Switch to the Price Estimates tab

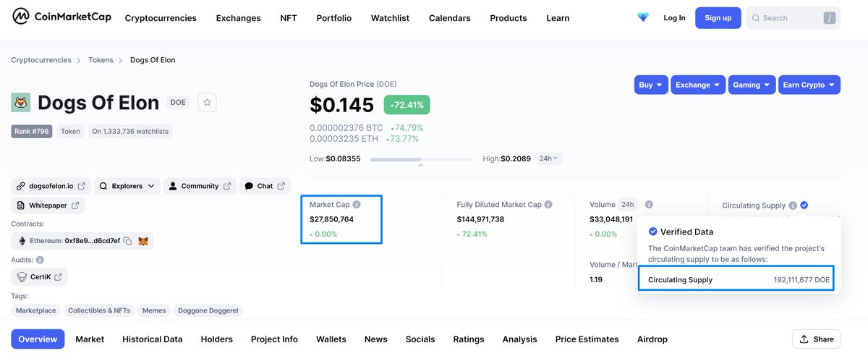point(587,339)
